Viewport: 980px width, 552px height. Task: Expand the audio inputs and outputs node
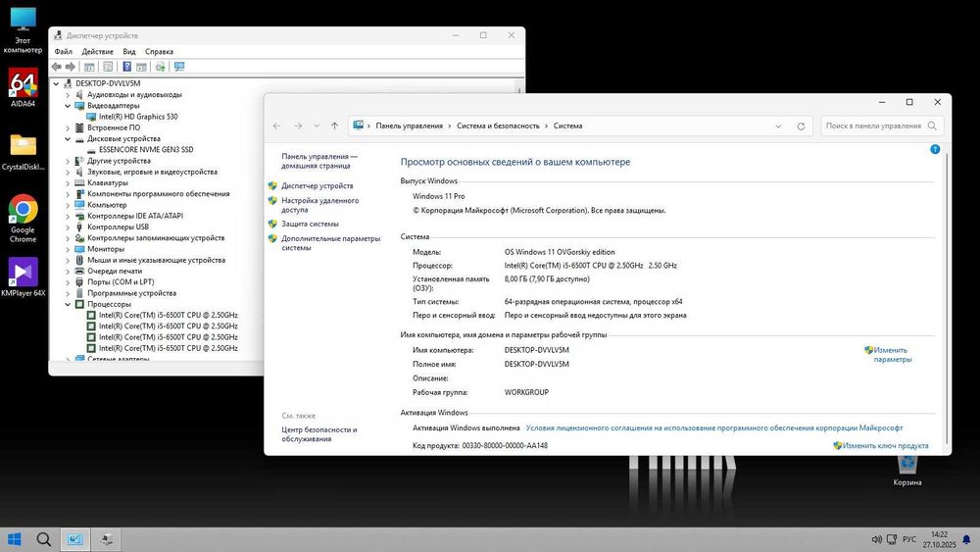[x=68, y=94]
